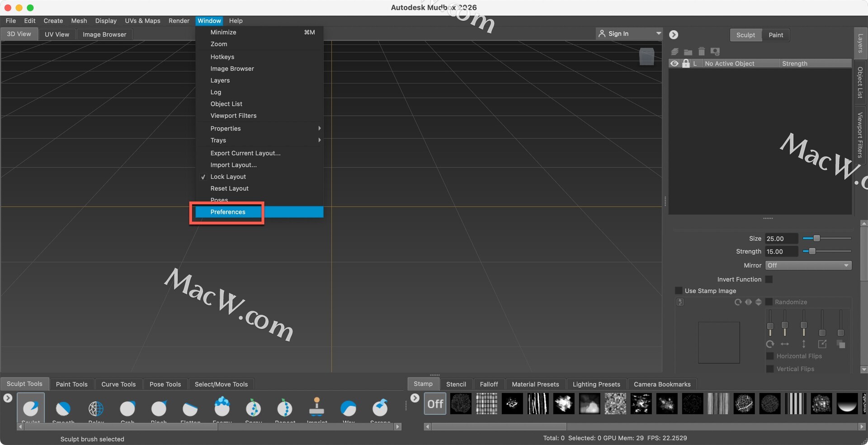Viewport: 868px width, 445px height.
Task: Choose Viewport Filters in the menu
Action: click(259, 116)
